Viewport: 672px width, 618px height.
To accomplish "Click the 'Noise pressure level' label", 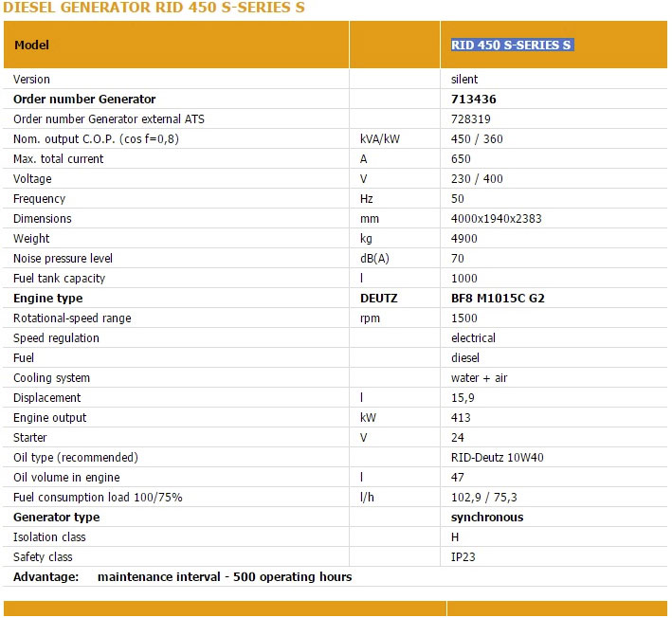I will 63,259.
